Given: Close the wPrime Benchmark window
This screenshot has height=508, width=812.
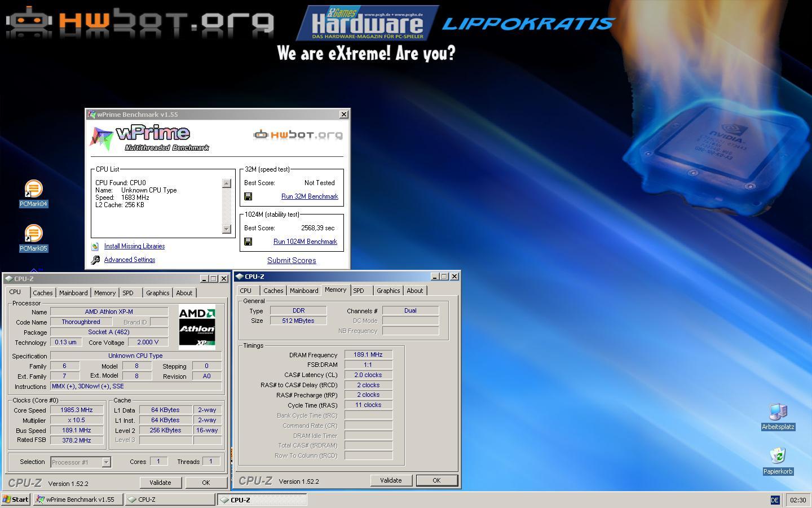Looking at the screenshot, I should pos(344,115).
